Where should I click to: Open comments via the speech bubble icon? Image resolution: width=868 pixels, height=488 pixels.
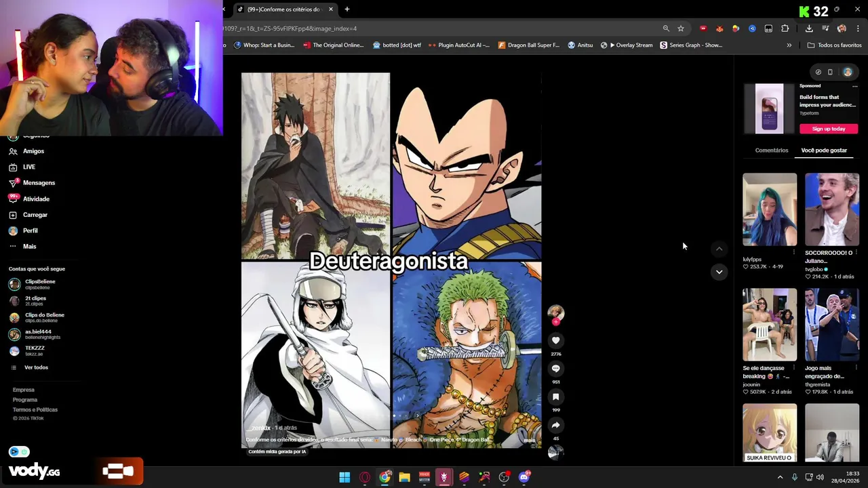coord(555,369)
